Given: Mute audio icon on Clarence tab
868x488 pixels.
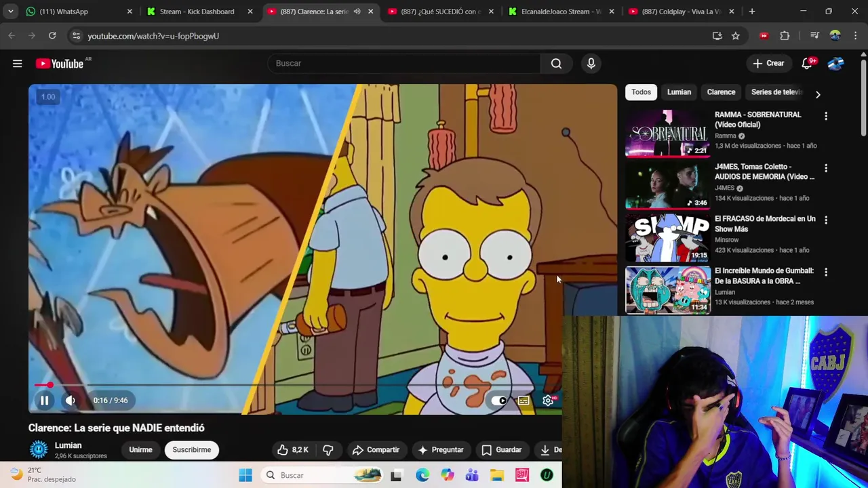Looking at the screenshot, I should coord(357,12).
